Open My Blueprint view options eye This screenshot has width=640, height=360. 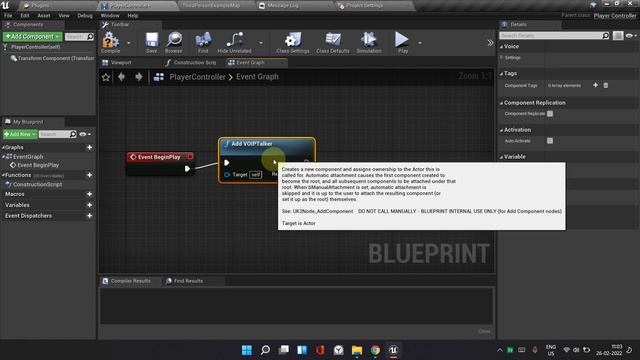85,134
